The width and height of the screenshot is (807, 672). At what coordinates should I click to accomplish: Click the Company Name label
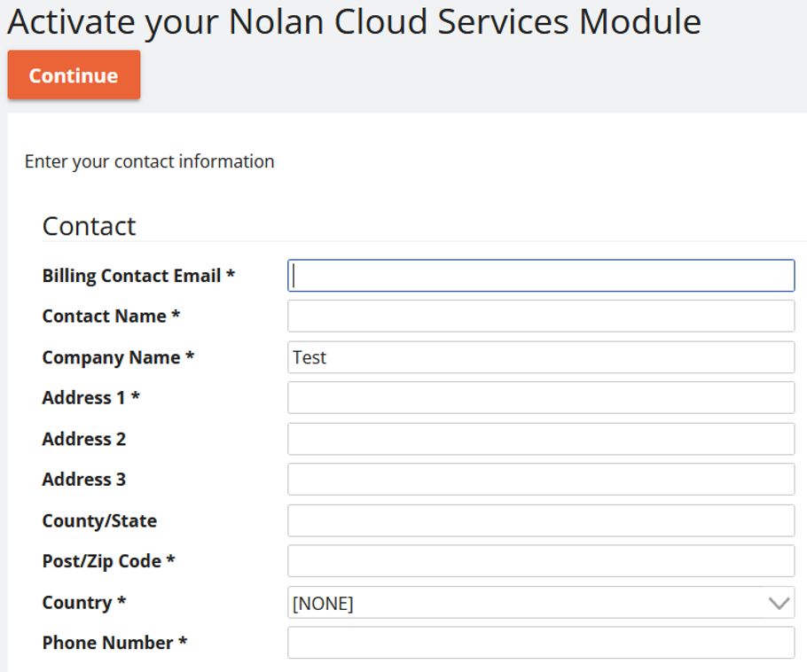click(118, 357)
